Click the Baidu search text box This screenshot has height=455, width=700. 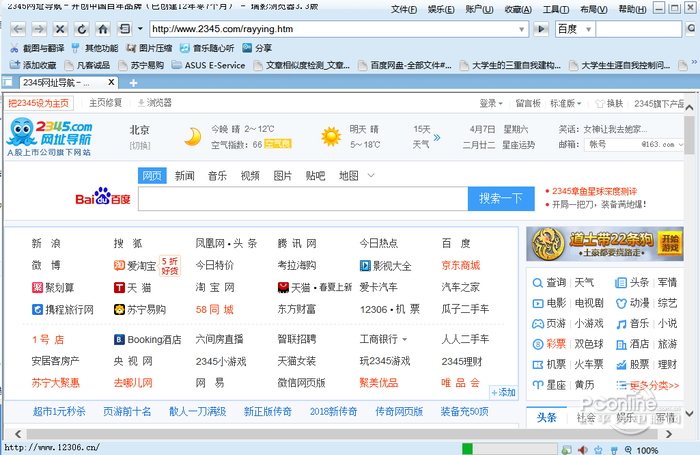click(302, 198)
